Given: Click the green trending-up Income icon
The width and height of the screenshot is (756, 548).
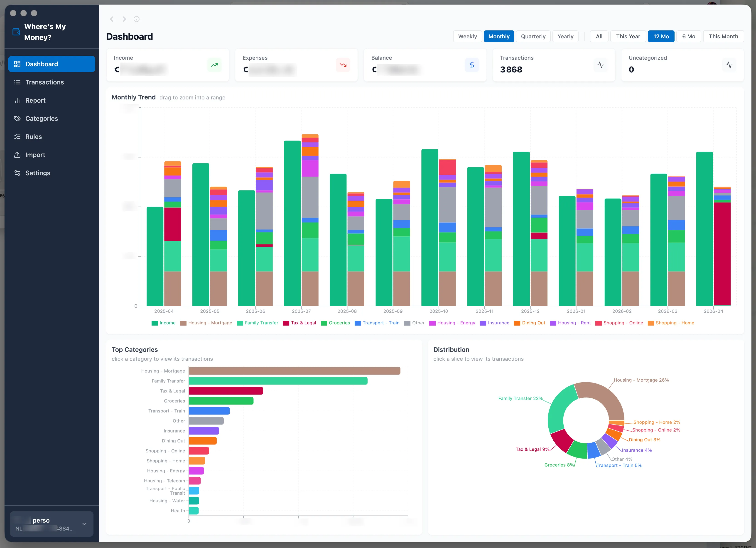Looking at the screenshot, I should (x=214, y=65).
